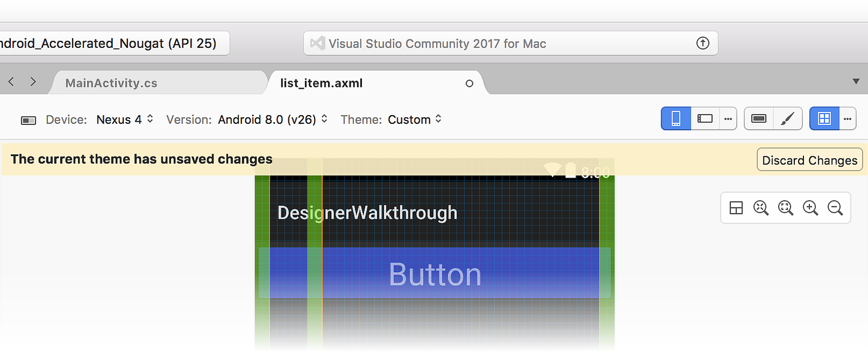Click zoom to fit magnifier icon
This screenshot has width=868, height=352.
click(761, 208)
